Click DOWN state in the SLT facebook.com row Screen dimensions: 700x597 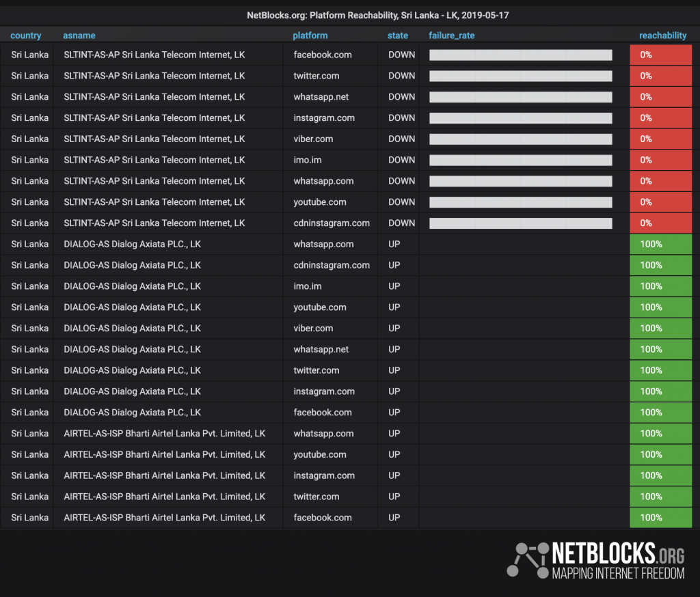(x=401, y=55)
